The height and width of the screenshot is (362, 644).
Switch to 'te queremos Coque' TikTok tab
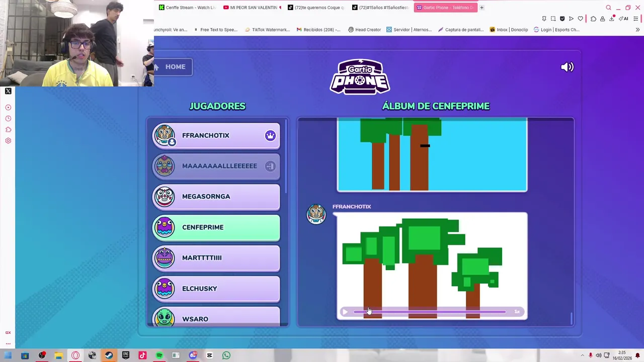316,8
